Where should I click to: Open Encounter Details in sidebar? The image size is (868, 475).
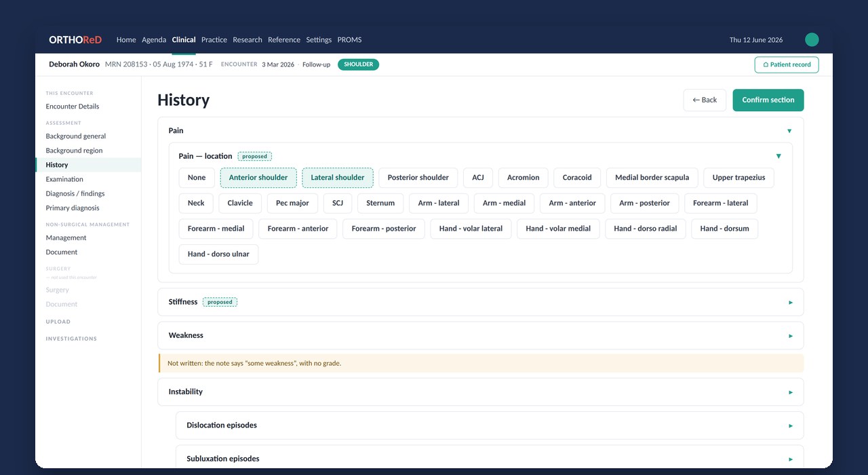pos(73,107)
